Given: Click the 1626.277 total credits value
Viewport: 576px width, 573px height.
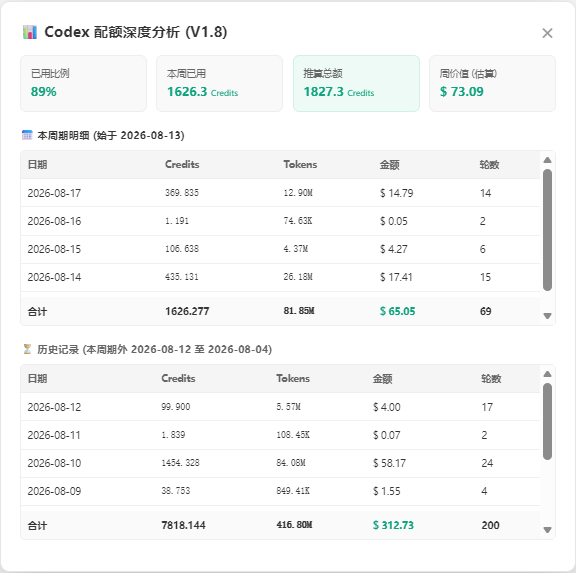Looking at the screenshot, I should 187,311.
